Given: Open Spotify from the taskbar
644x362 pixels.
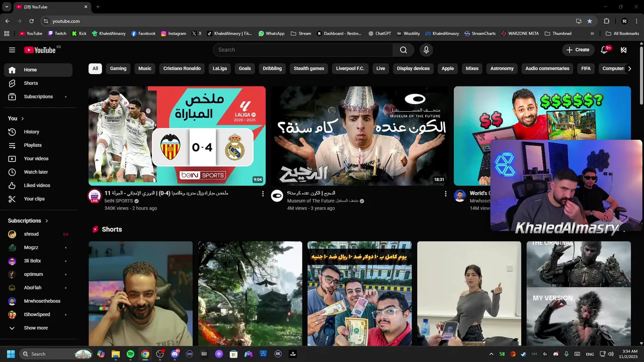Looking at the screenshot, I should coord(130,354).
